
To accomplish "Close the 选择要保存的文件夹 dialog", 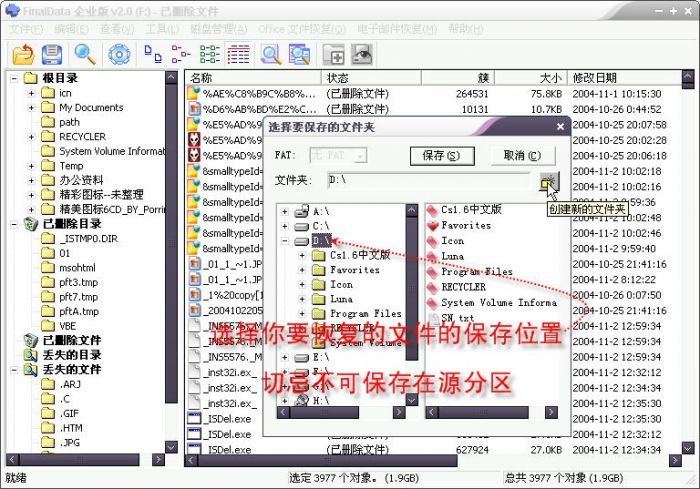I will 561,127.
